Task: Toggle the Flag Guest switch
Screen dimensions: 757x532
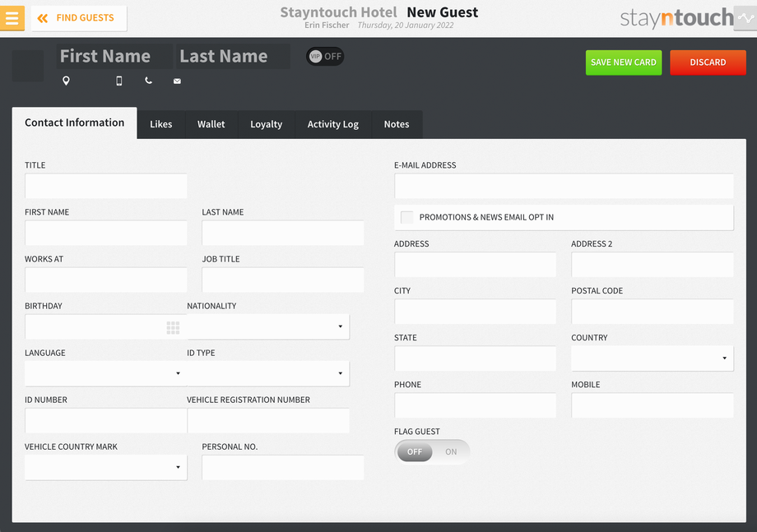Action: tap(432, 452)
